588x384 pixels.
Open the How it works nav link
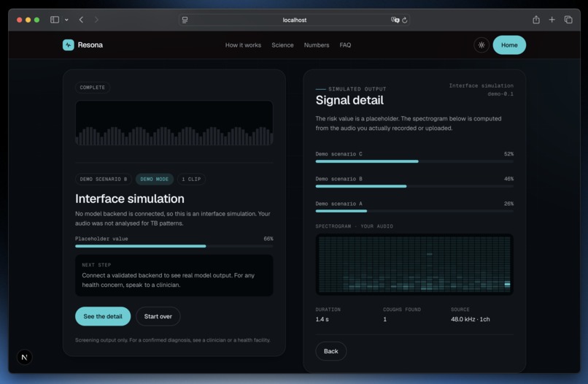243,45
